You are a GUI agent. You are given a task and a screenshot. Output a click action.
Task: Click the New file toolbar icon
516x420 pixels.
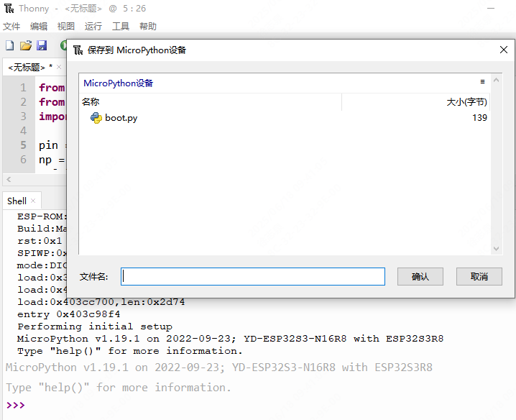9,45
